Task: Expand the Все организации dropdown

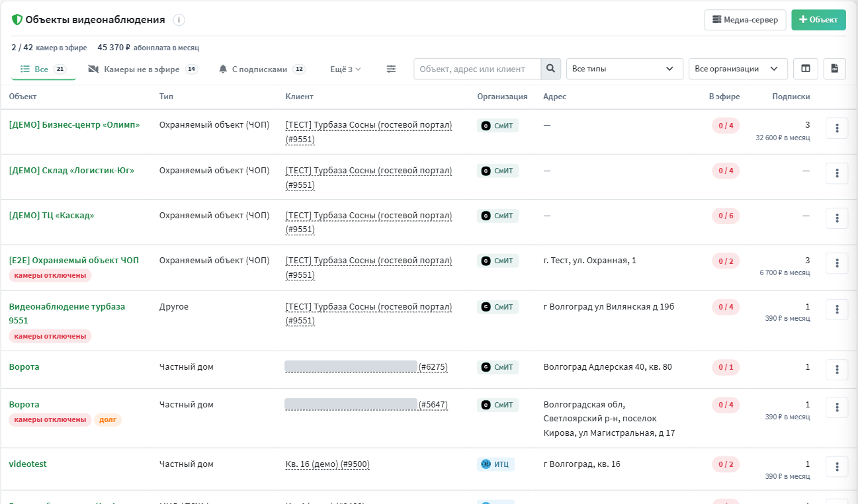Action: 738,69
